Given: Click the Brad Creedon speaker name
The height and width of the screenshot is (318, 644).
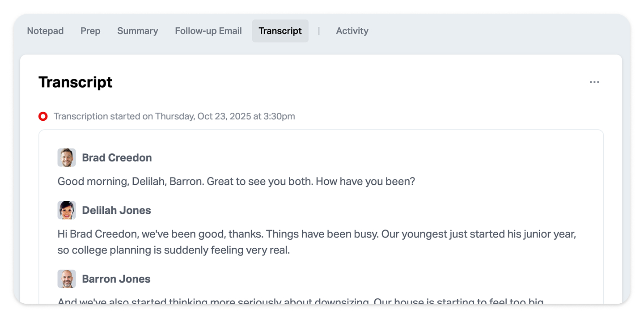Looking at the screenshot, I should (x=117, y=158).
